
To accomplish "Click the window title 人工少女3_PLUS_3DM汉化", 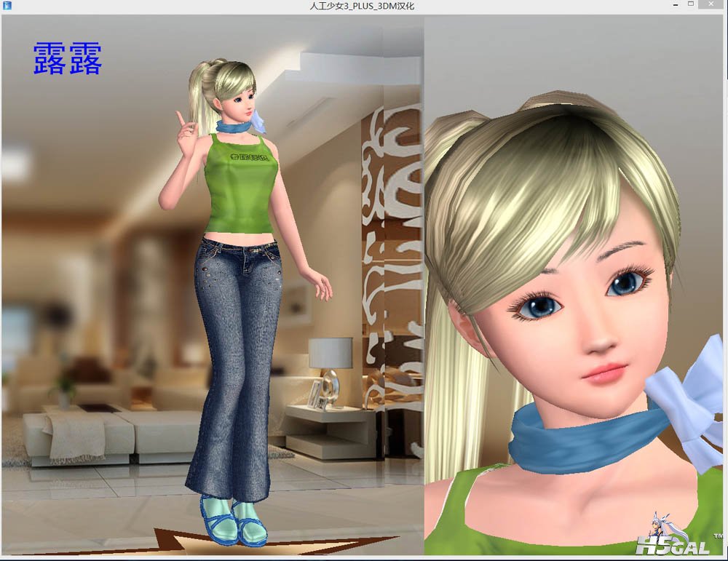I will 362,6.
